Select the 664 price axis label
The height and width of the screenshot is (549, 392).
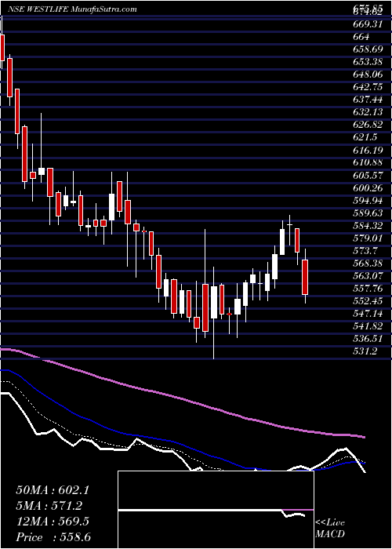tap(362, 37)
